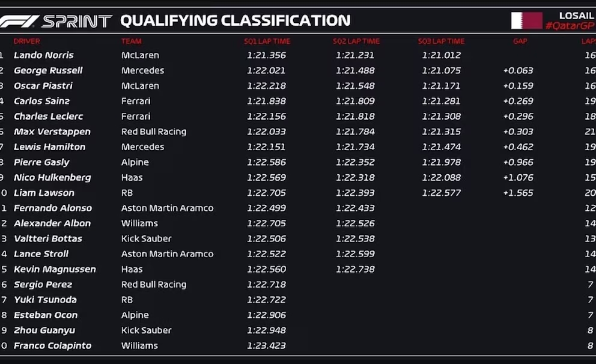Select the #QatarGP hashtag
The height and width of the screenshot is (364, 596).
(570, 26)
